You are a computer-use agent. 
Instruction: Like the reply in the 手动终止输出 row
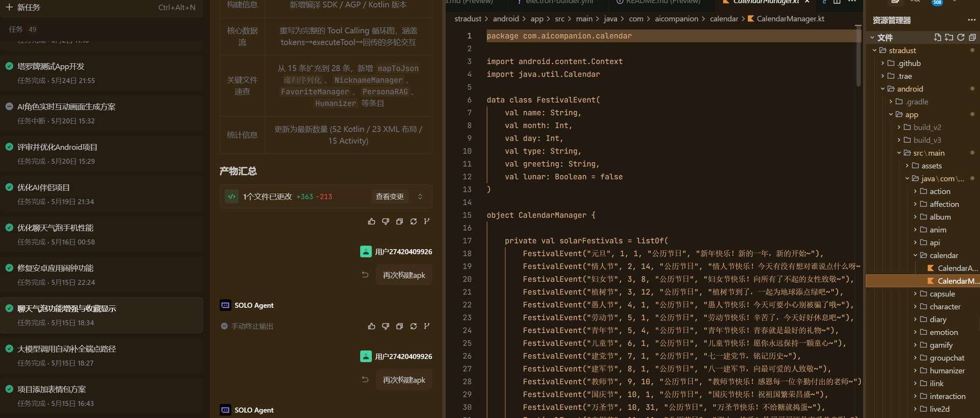coord(372,326)
